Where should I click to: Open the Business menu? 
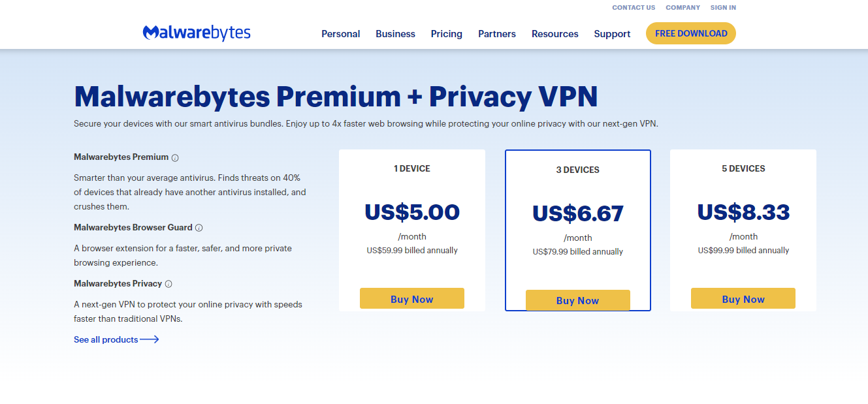pyautogui.click(x=395, y=34)
